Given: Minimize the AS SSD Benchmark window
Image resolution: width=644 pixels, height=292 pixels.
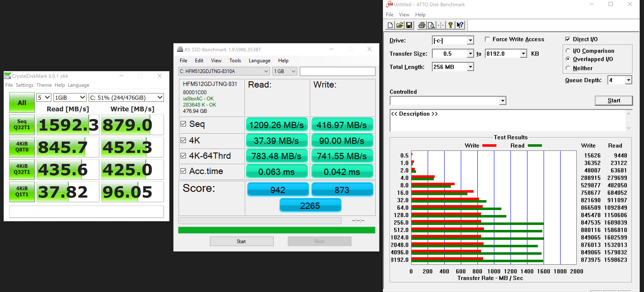Looking at the screenshot, I should [x=331, y=49].
